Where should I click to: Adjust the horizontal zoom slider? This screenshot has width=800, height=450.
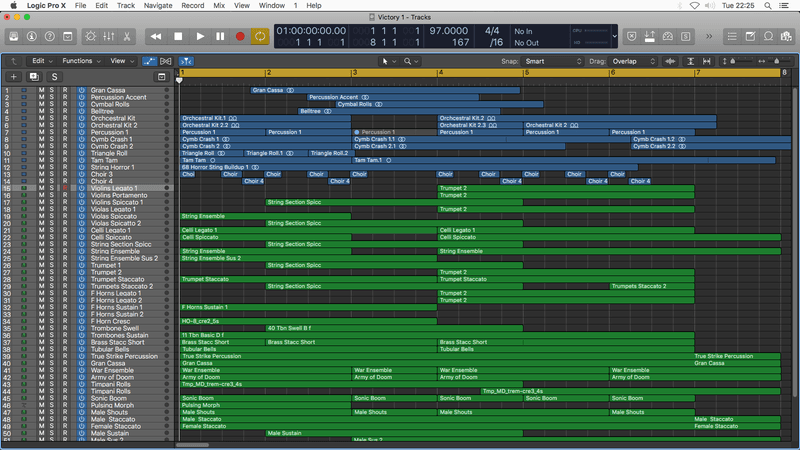point(776,61)
